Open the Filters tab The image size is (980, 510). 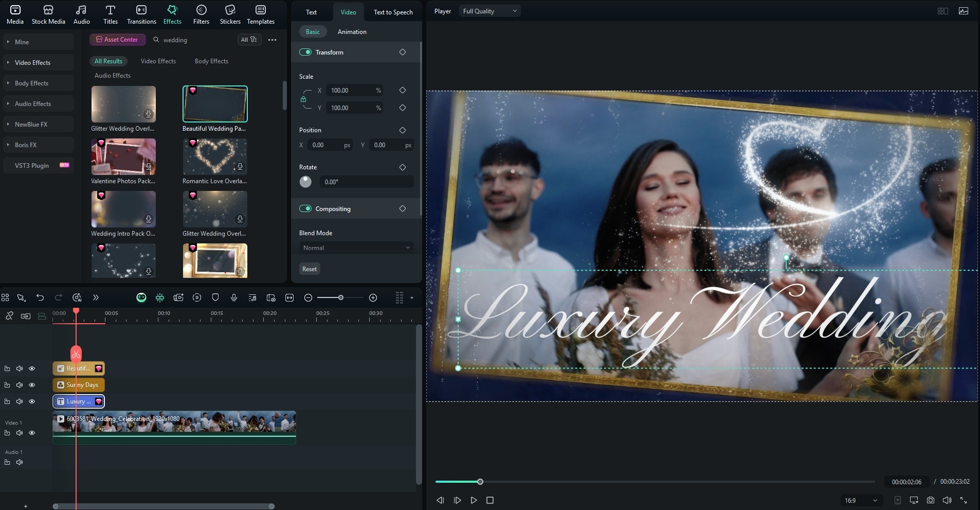201,15
